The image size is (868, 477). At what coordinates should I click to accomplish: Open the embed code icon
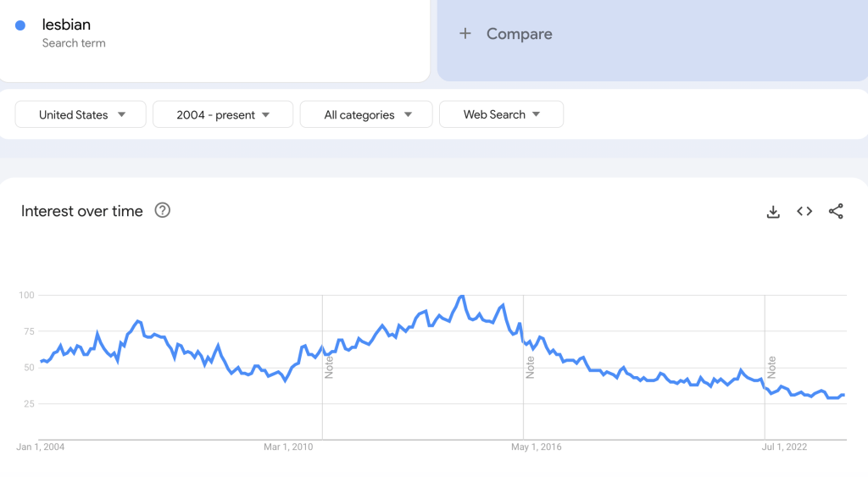804,212
